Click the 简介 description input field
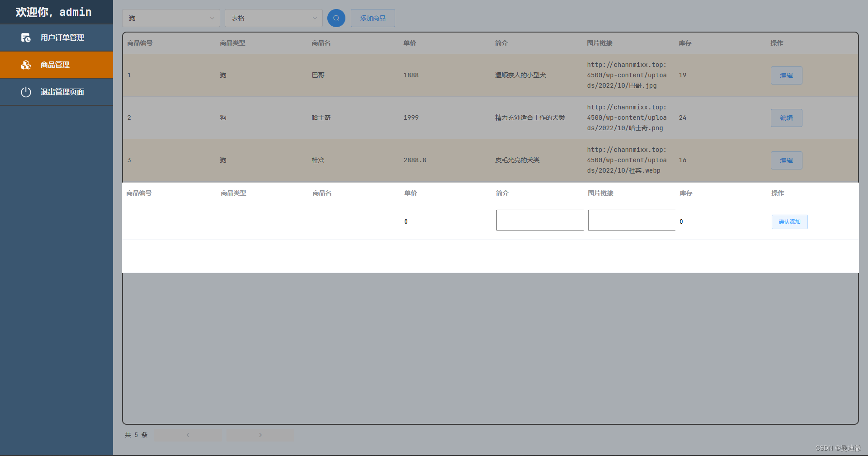 (539, 220)
